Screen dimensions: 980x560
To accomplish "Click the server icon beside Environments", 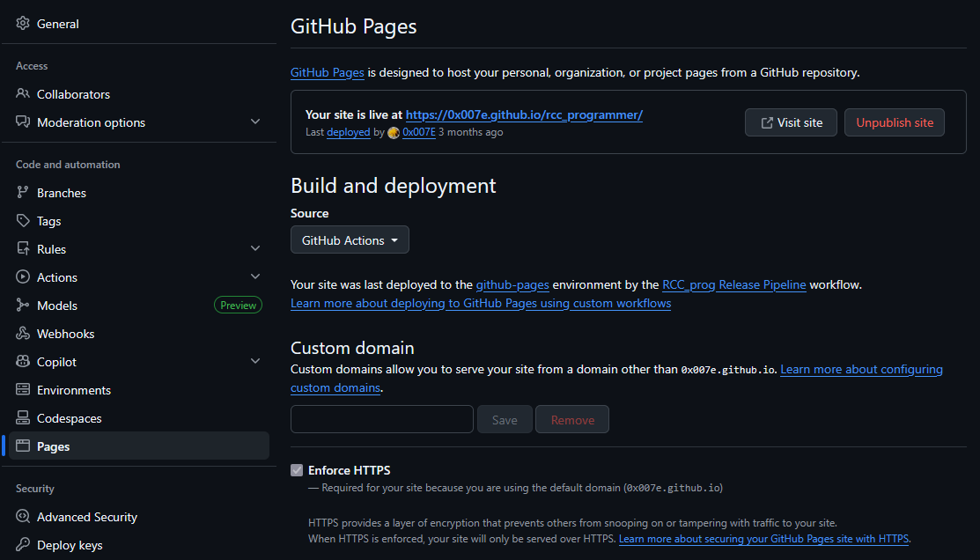I will coord(23,389).
